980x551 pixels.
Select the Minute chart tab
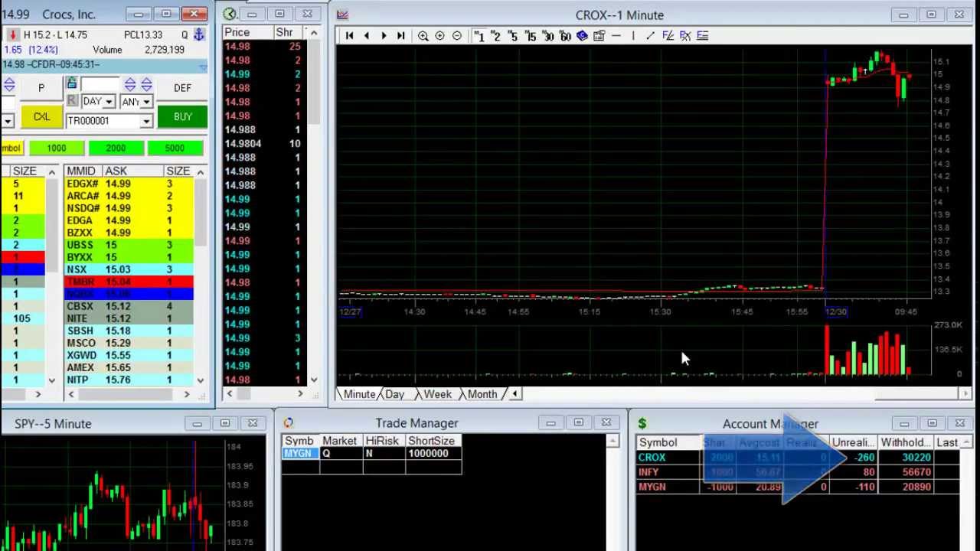359,394
